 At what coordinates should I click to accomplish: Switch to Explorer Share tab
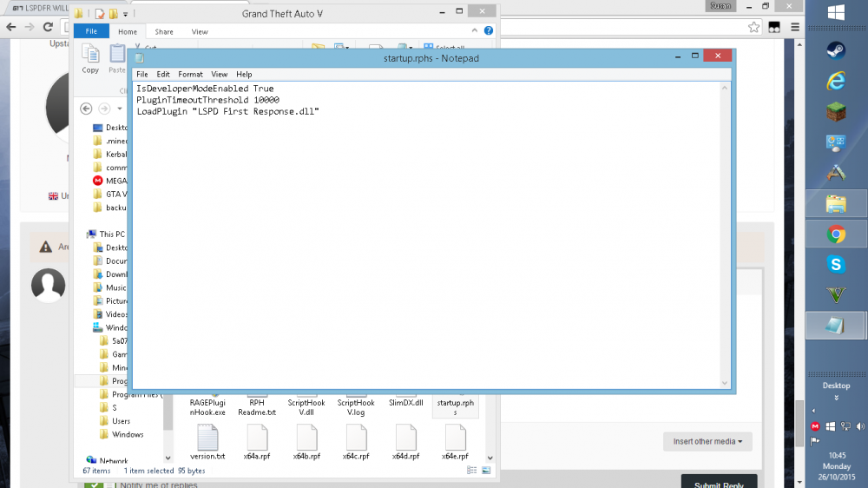tap(164, 31)
